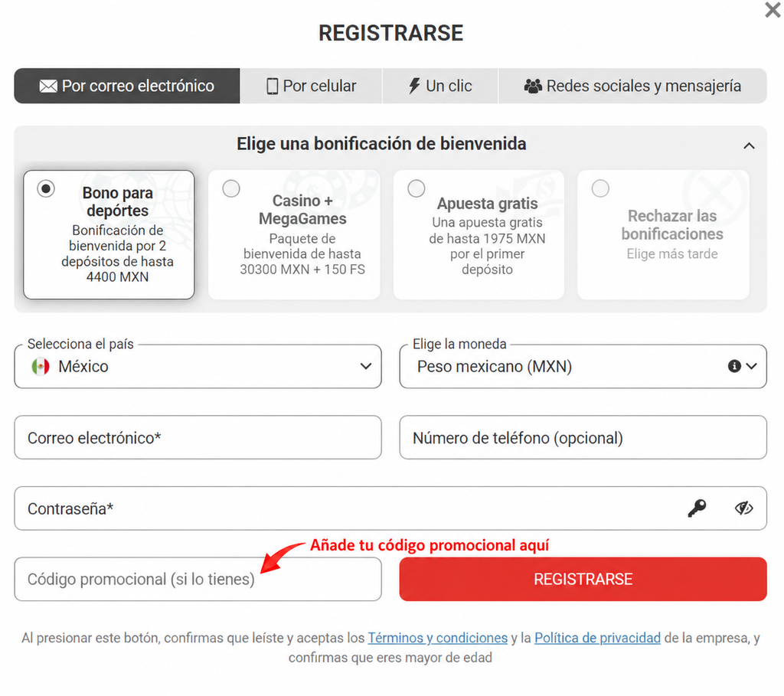This screenshot has width=784, height=696.
Task: Collapse the welcome bonus section chevron
Action: 749,146
